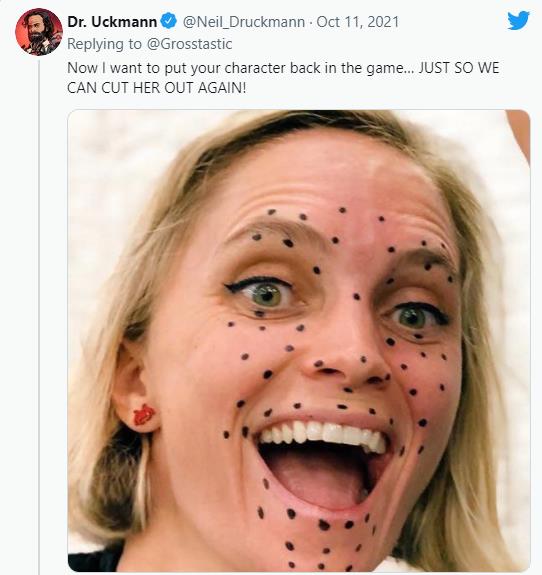Click the blue verified checkmark badge

[x=168, y=22]
